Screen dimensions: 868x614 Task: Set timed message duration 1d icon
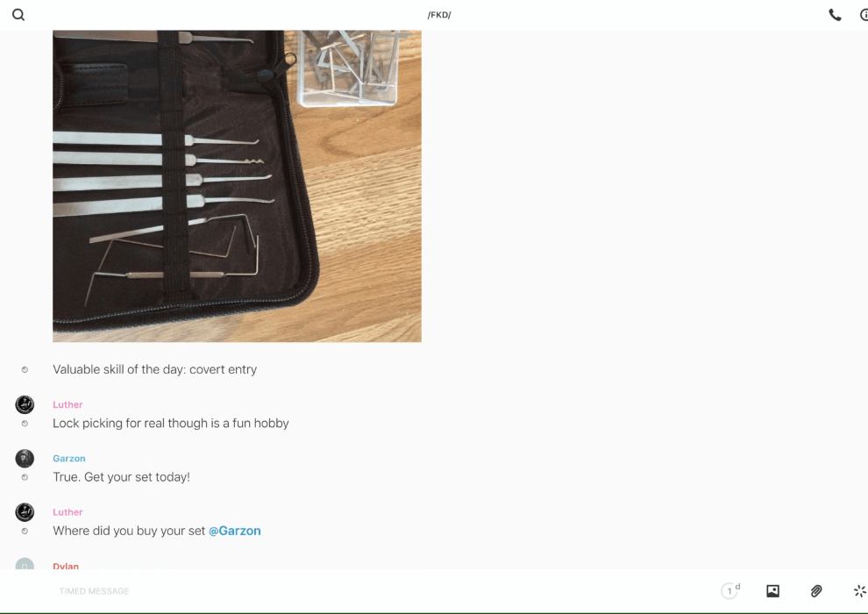click(x=730, y=590)
